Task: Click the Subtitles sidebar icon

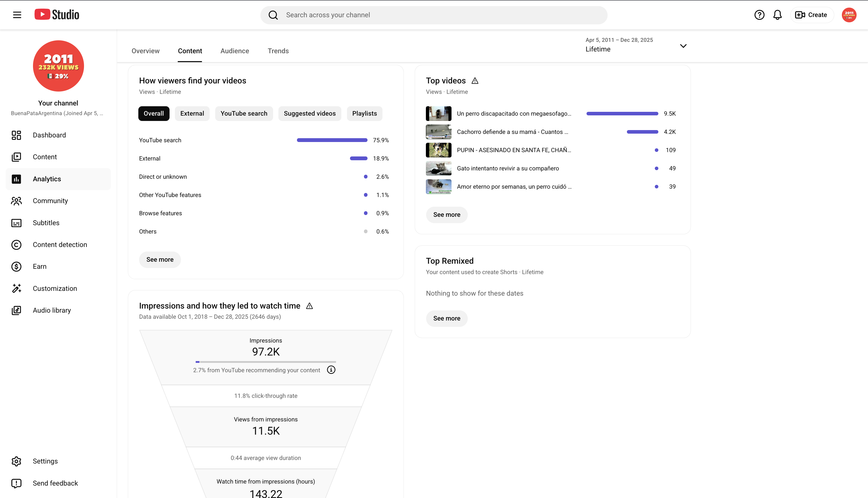Action: tap(16, 223)
